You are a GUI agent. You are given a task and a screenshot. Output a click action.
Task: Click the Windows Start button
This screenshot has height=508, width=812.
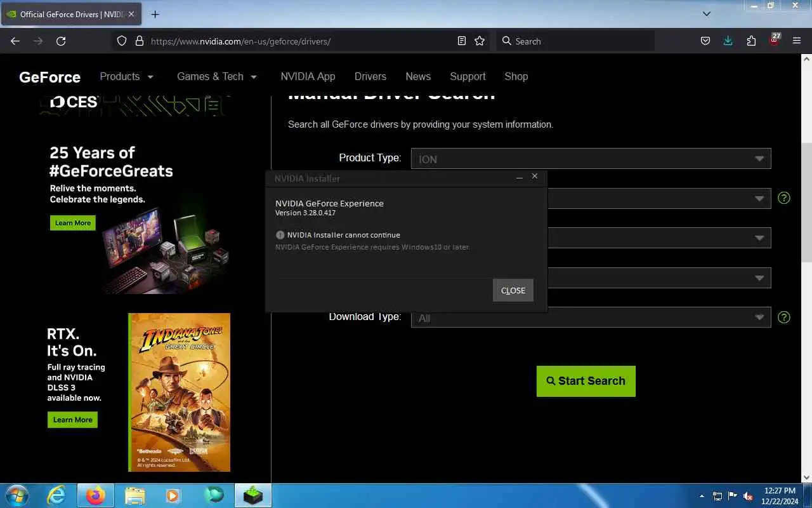coord(16,495)
